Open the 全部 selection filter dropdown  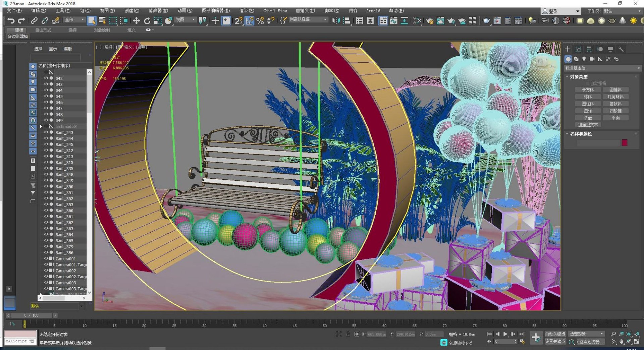pyautogui.click(x=74, y=20)
